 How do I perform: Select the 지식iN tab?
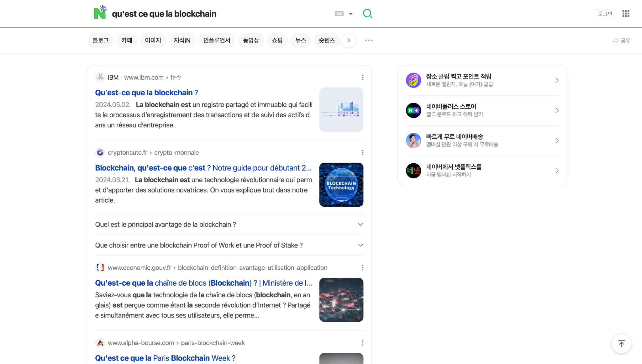(x=182, y=40)
